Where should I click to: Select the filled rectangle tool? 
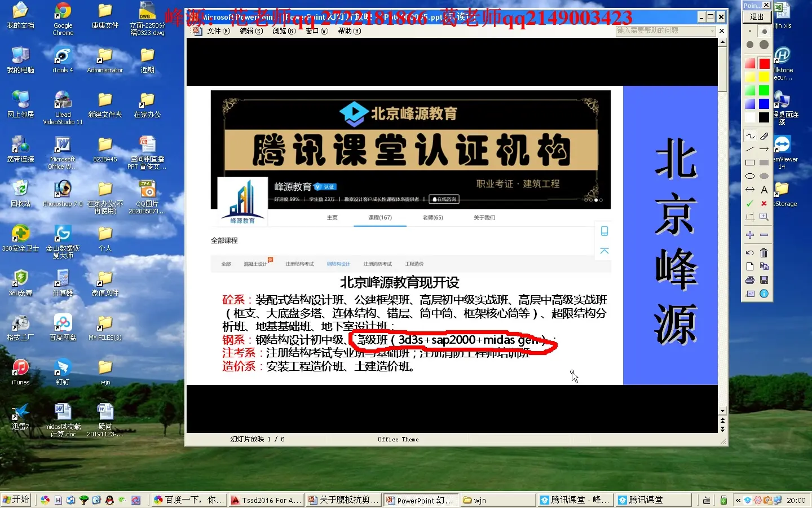pyautogui.click(x=764, y=163)
